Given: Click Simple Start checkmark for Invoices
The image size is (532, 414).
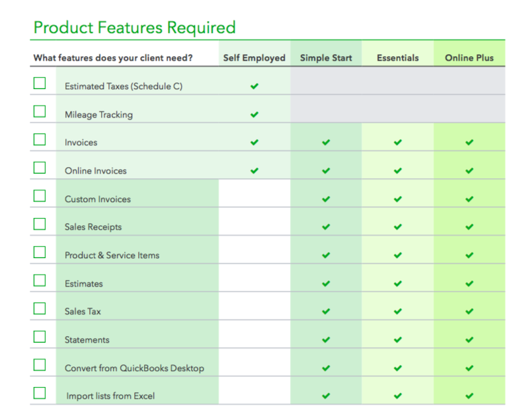Looking at the screenshot, I should [326, 143].
